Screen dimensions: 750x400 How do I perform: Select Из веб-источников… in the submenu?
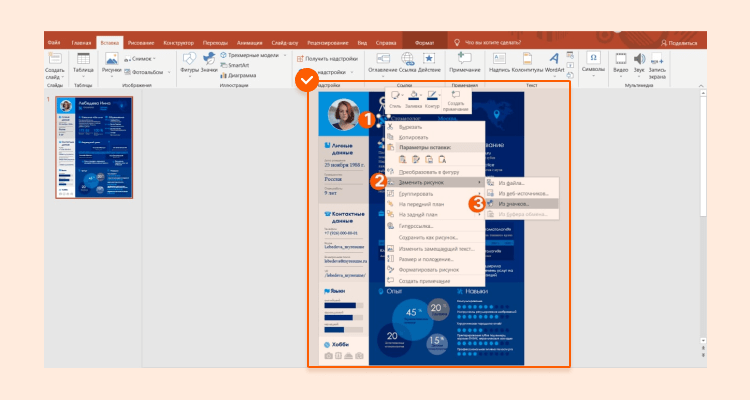(522, 193)
